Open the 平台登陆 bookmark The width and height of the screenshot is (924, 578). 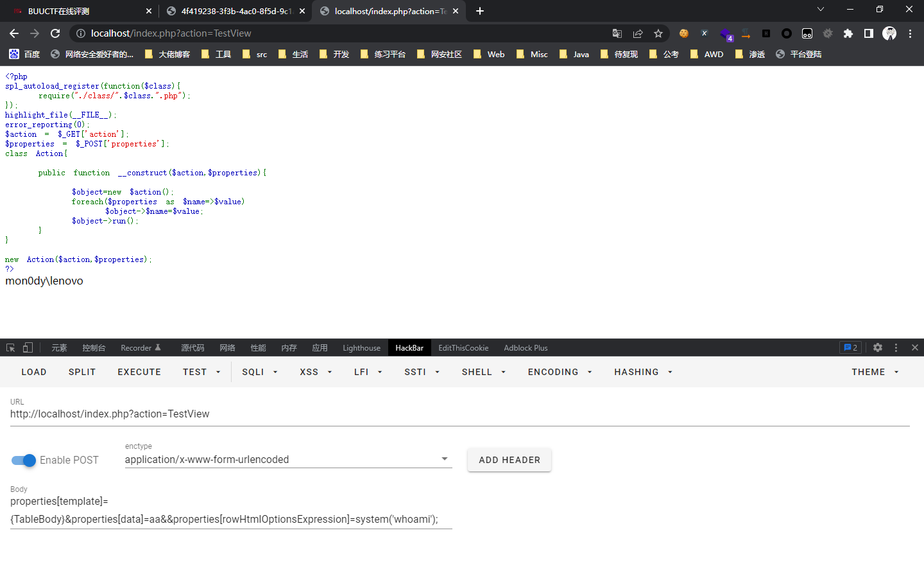tap(799, 54)
